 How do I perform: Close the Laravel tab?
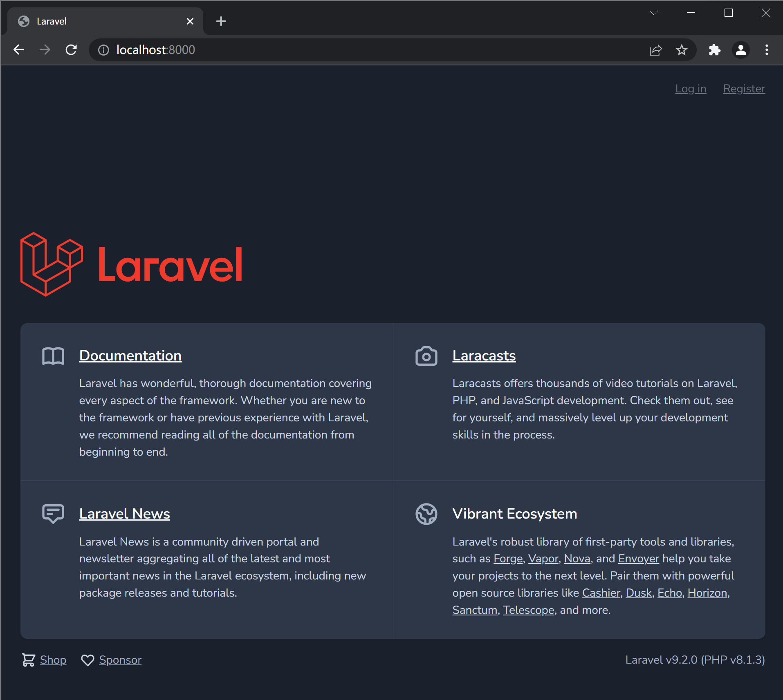pyautogui.click(x=190, y=21)
